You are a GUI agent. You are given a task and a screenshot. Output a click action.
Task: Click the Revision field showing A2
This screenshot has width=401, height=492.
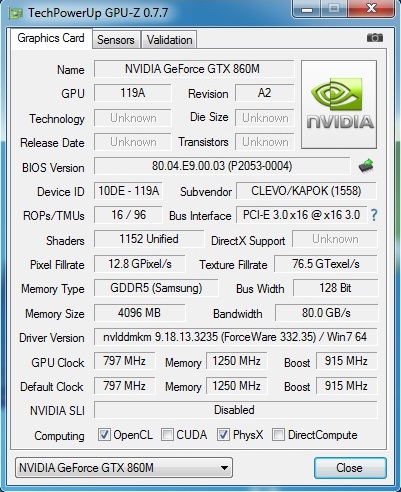tap(265, 93)
